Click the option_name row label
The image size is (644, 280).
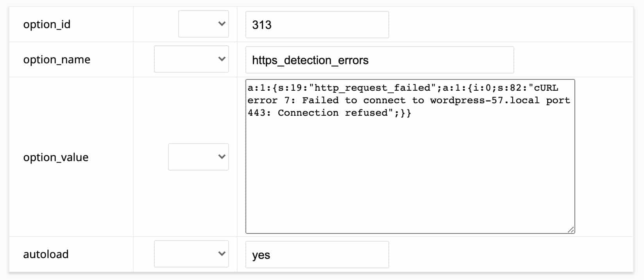coord(57,59)
